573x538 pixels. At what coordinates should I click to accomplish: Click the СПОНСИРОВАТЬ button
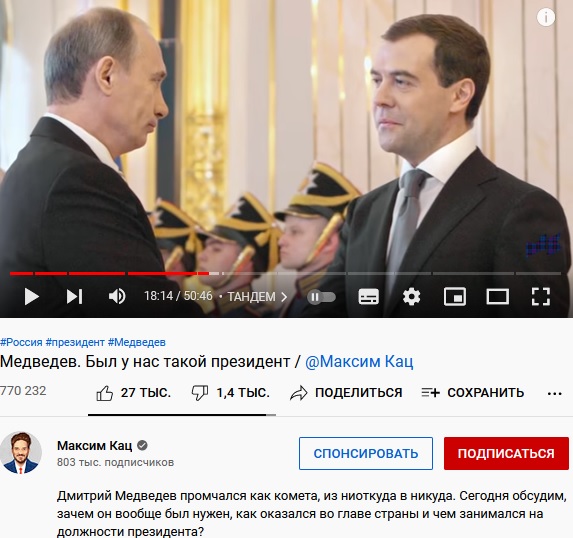(x=366, y=454)
